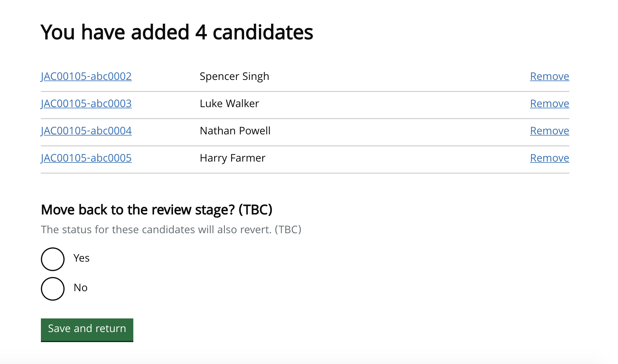Open candidate link JAC00105-abc0004
Screen dimensions: 618x364
pos(86,131)
